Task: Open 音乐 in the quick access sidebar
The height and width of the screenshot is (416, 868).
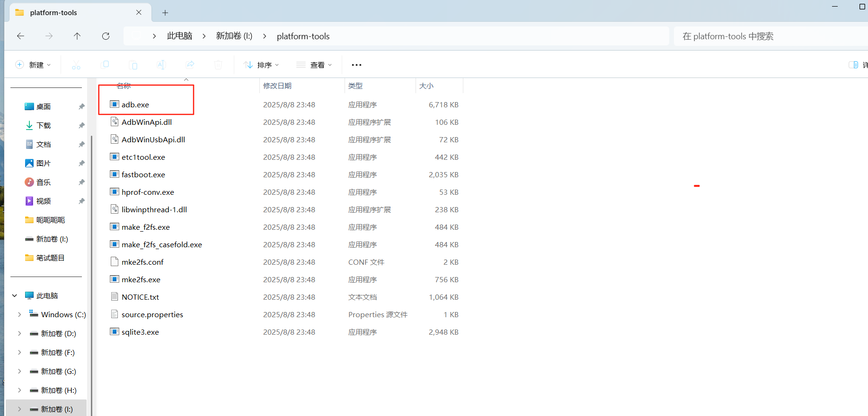Action: pyautogui.click(x=43, y=182)
